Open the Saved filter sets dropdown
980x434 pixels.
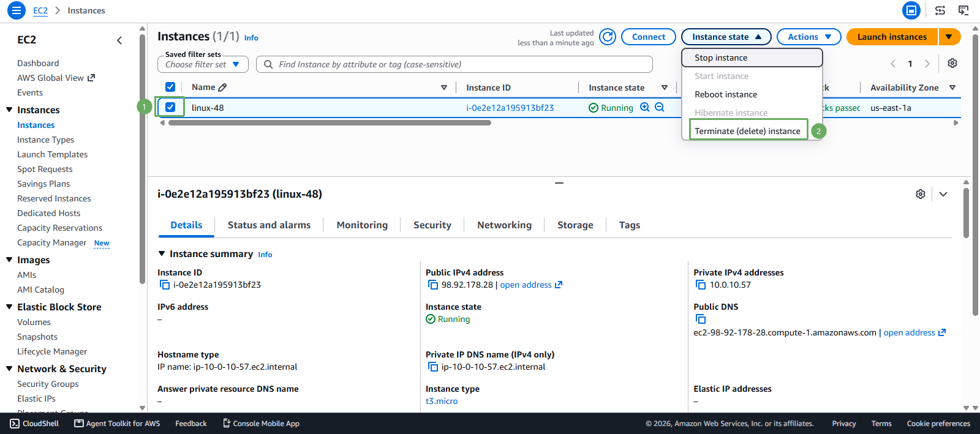tap(203, 64)
